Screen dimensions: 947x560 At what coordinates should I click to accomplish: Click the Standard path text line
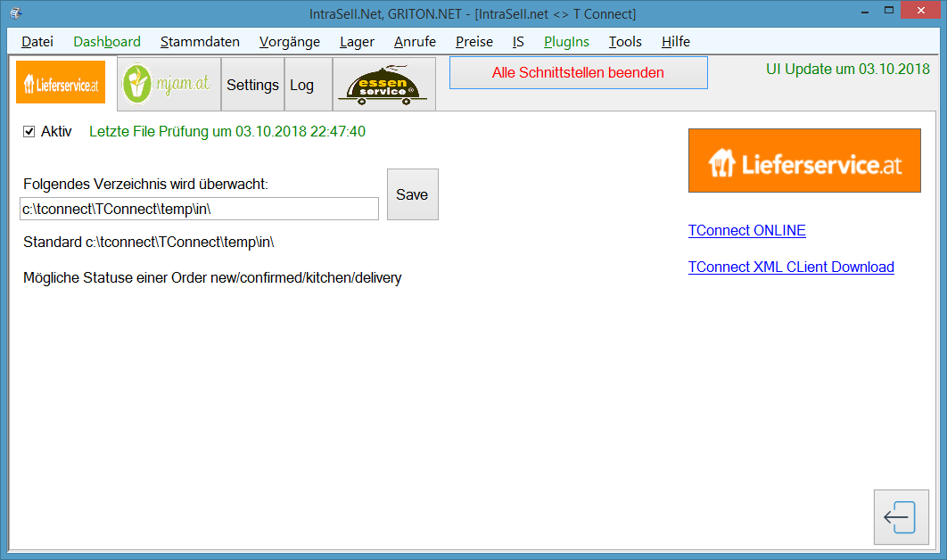click(149, 243)
